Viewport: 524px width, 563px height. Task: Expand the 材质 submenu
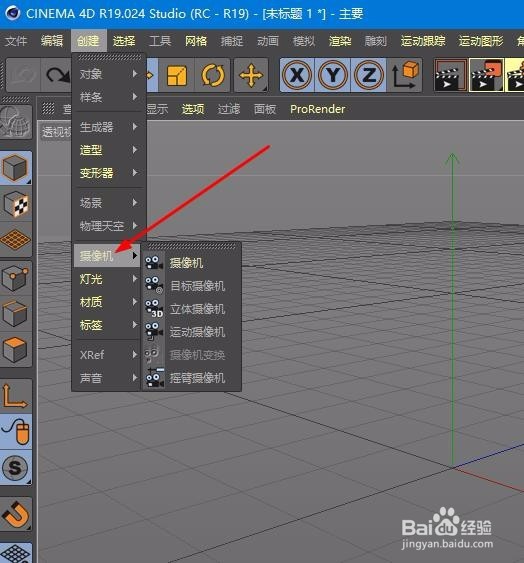coord(107,302)
